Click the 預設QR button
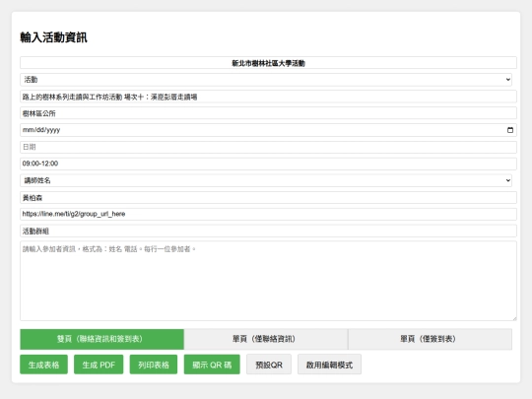The height and width of the screenshot is (399, 532). pos(269,365)
